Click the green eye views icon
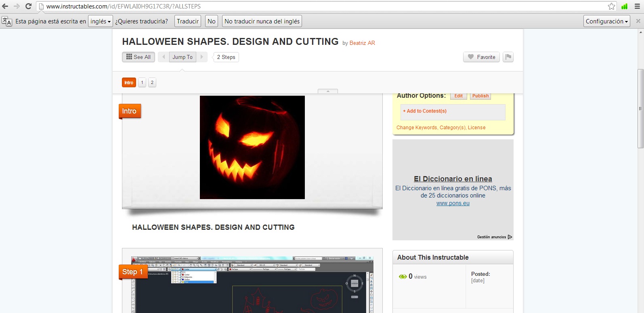This screenshot has height=313, width=644. click(403, 277)
